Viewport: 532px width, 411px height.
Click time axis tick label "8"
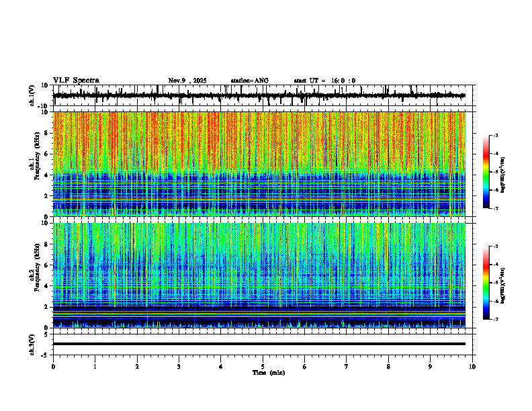tap(388, 367)
